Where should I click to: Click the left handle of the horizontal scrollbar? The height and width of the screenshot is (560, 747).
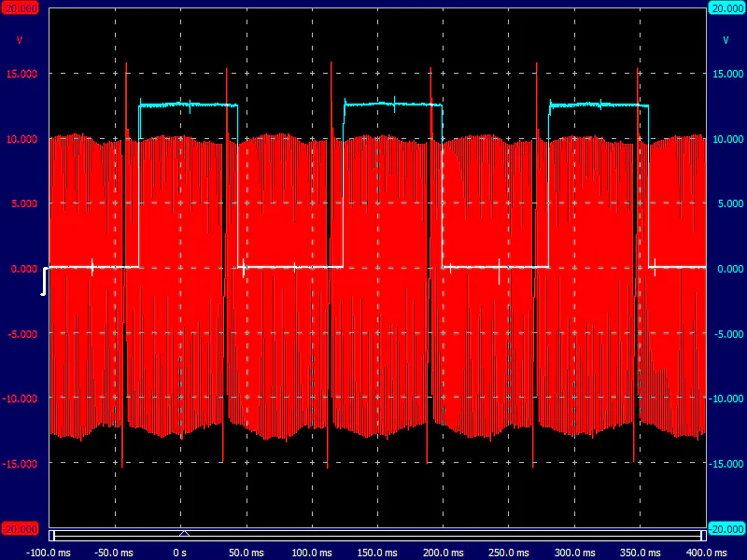tap(52, 536)
